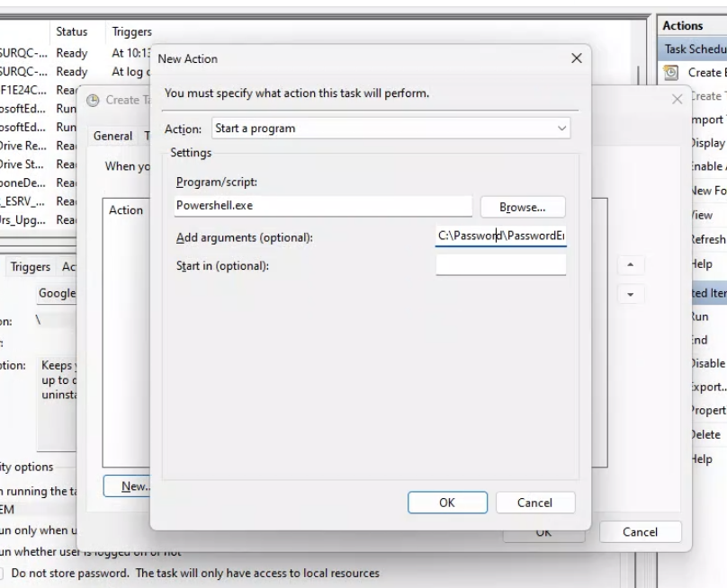Click the Browse... button for Program/script
This screenshot has height=588, width=727.
[523, 207]
